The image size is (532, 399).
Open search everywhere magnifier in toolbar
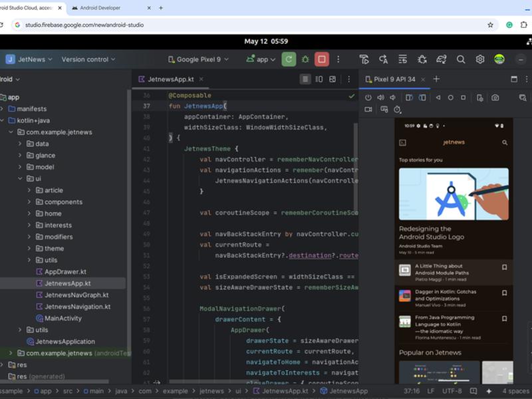point(461,59)
